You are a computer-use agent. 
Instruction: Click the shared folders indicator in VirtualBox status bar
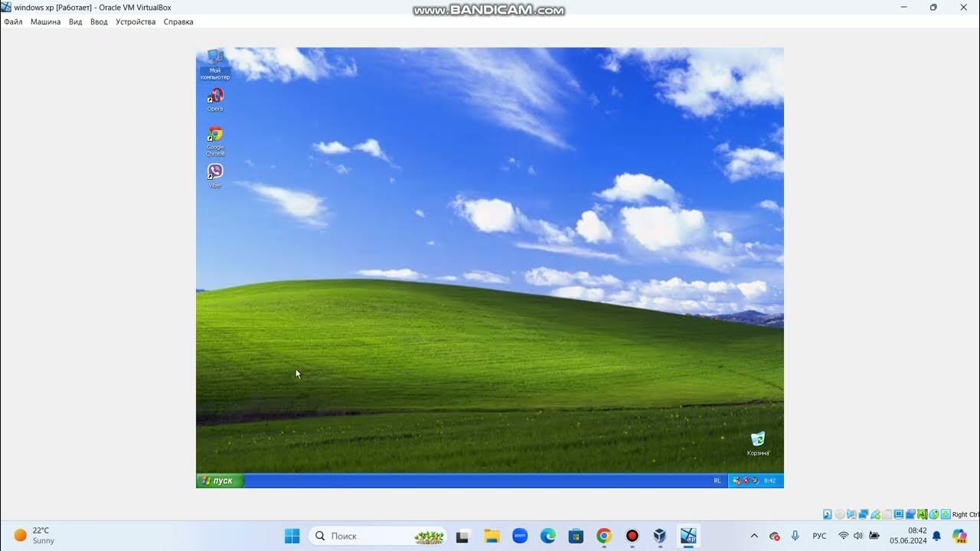pos(887,514)
